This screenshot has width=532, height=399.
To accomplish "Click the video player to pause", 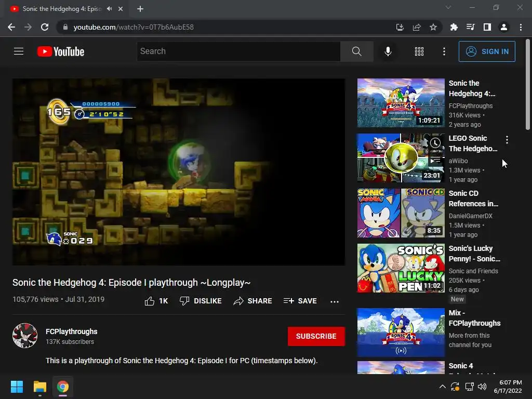I will [x=179, y=171].
